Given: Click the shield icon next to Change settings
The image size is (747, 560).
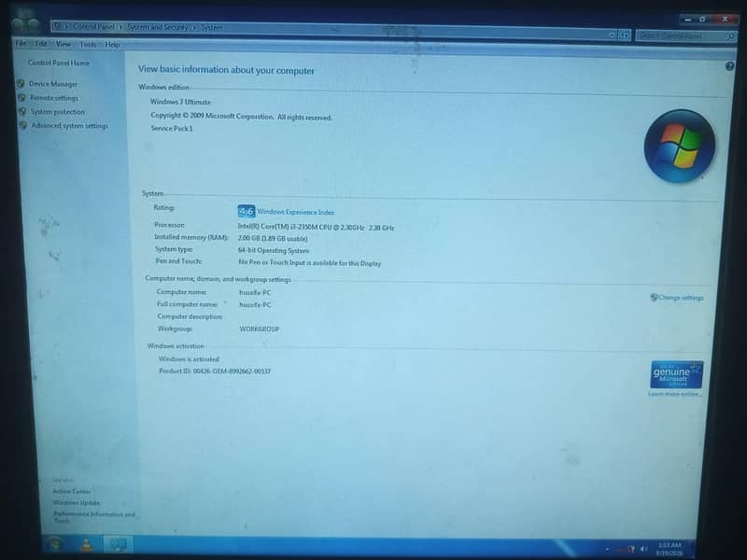Looking at the screenshot, I should tap(655, 297).
